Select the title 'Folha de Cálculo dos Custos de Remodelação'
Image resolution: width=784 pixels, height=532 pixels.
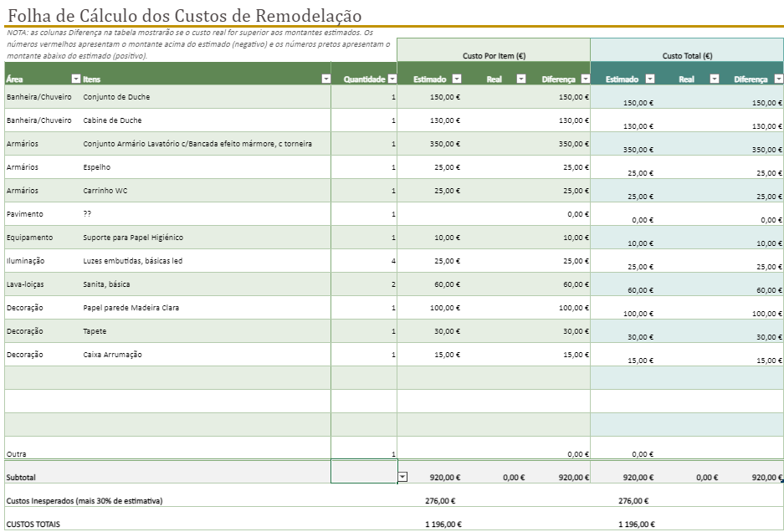(x=185, y=16)
